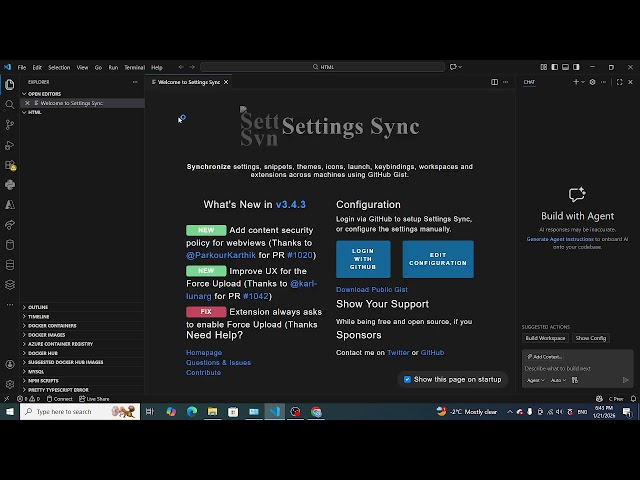Show additional views via activity bar ellipsis
Image resolution: width=640 pixels, height=480 pixels.
[x=10, y=304]
